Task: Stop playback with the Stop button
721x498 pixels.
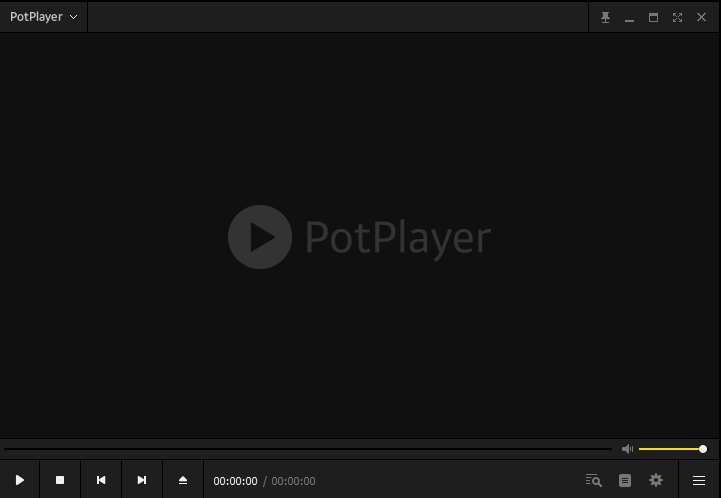Action: 60,480
